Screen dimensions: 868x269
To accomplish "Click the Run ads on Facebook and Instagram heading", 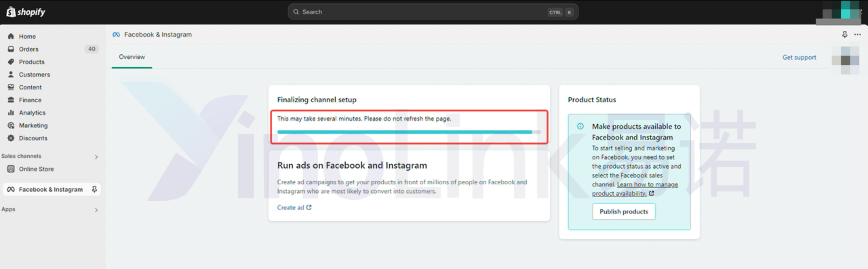I will pyautogui.click(x=352, y=165).
